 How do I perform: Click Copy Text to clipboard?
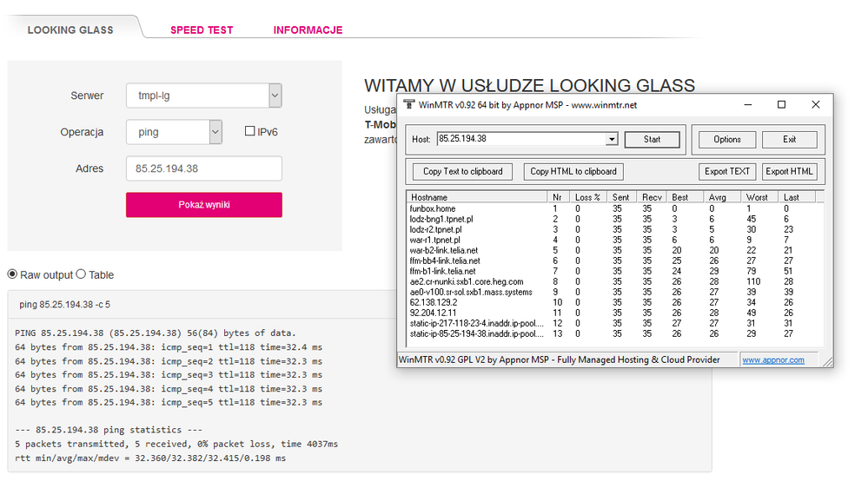(x=462, y=171)
